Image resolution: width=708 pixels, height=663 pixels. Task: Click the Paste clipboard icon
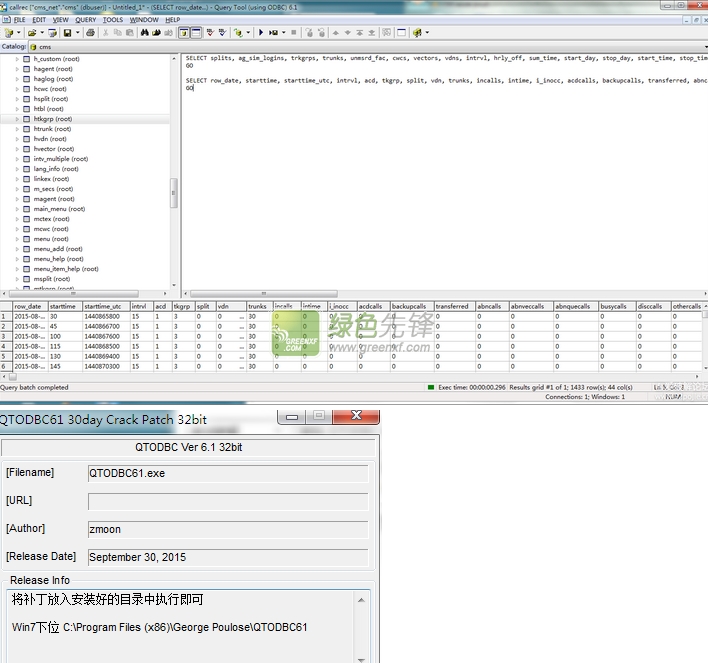[130, 33]
